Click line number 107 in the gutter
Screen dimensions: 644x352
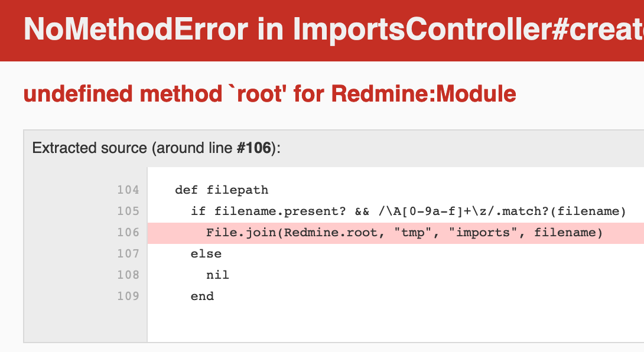pos(128,253)
